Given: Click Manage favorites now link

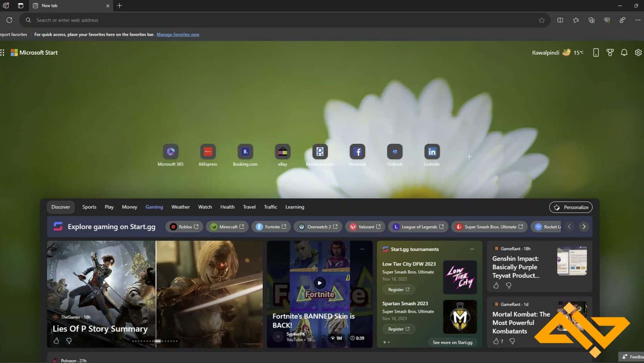Looking at the screenshot, I should click(178, 35).
